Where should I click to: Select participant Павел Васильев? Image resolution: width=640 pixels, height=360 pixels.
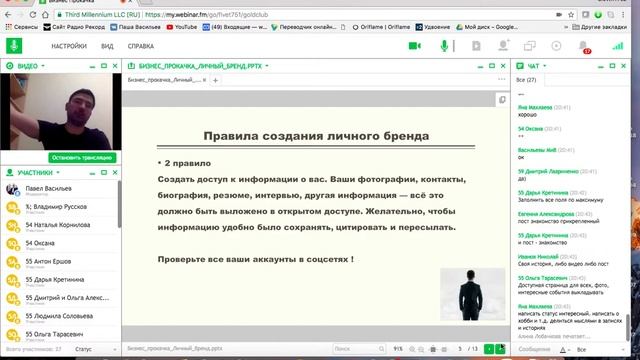(60, 190)
